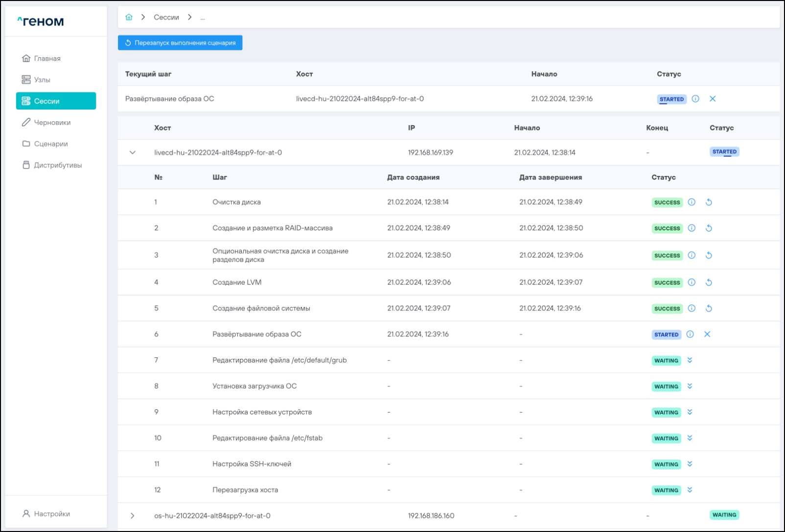Click the double-chevron icon for step 12 Перезагрузка хоста
This screenshot has height=532, width=785.
click(x=690, y=490)
